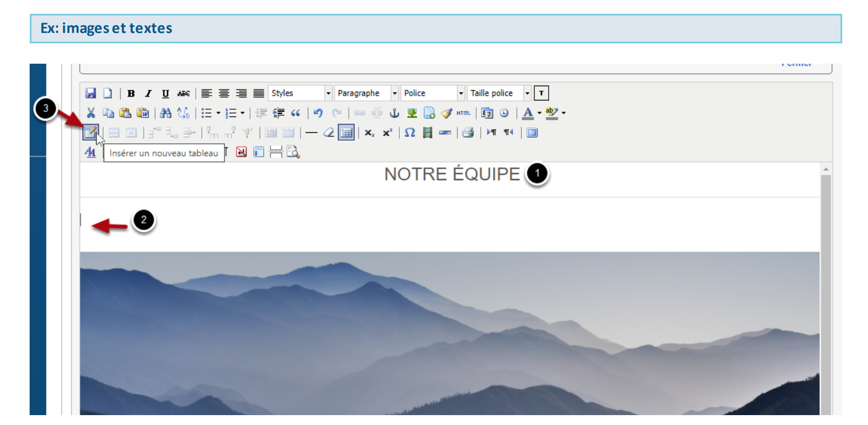Click the NOTRE ÉQUIPE heading text
868x425 pixels.
tap(452, 174)
